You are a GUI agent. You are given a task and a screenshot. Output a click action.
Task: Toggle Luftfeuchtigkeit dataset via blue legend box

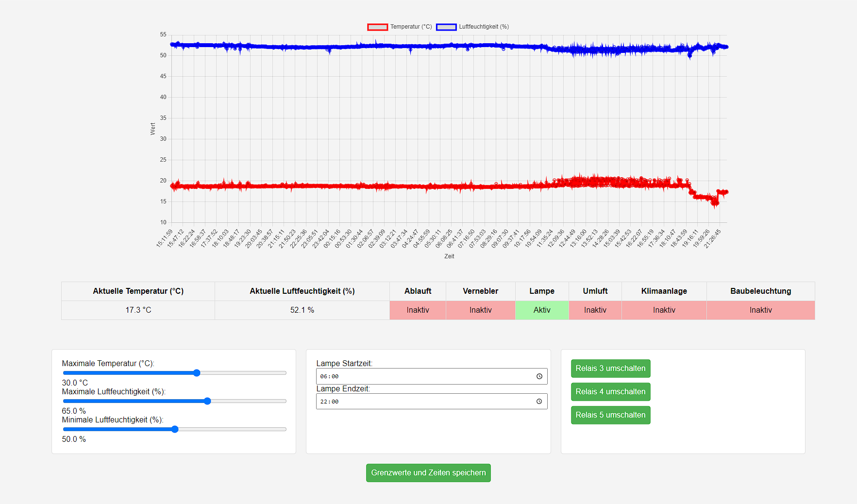446,27
